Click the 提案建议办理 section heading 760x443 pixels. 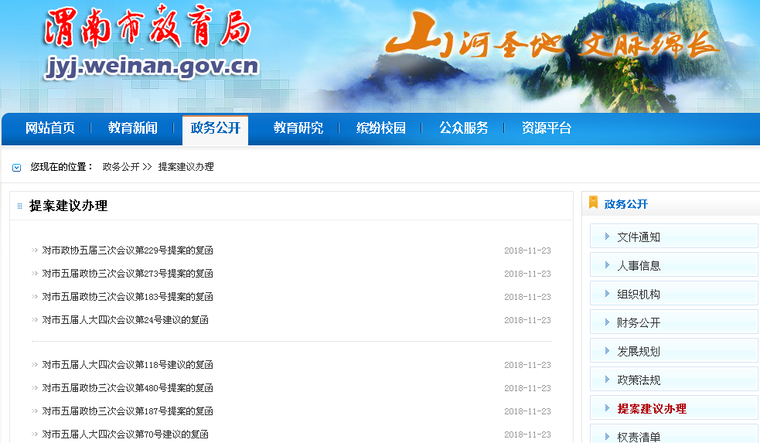(x=68, y=206)
